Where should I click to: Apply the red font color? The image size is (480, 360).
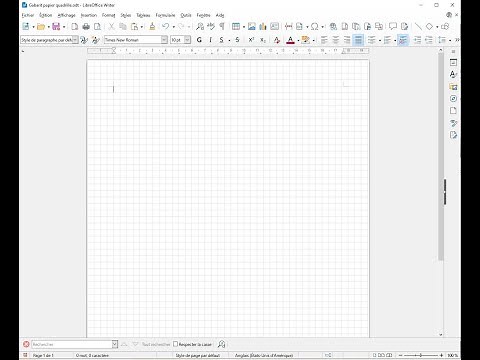[x=290, y=40]
